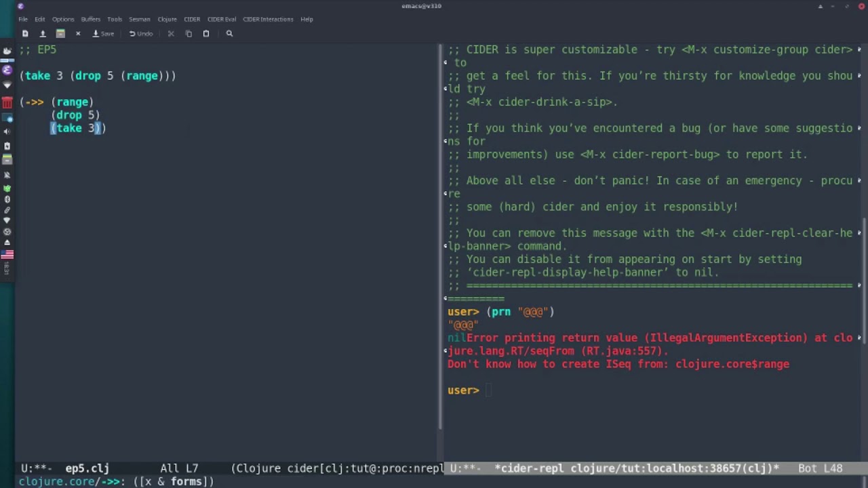868x488 pixels.
Task: Click the Cut scissors toolbar icon
Action: click(171, 33)
